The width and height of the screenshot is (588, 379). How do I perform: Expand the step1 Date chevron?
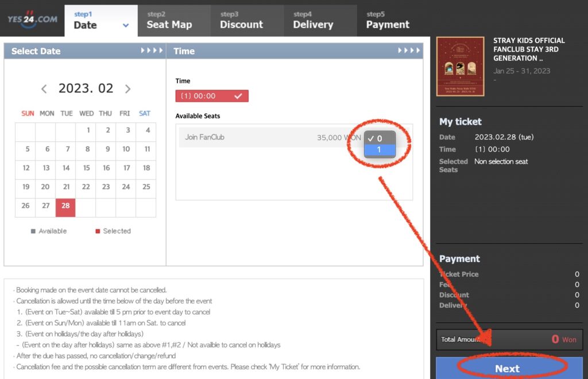point(126,25)
